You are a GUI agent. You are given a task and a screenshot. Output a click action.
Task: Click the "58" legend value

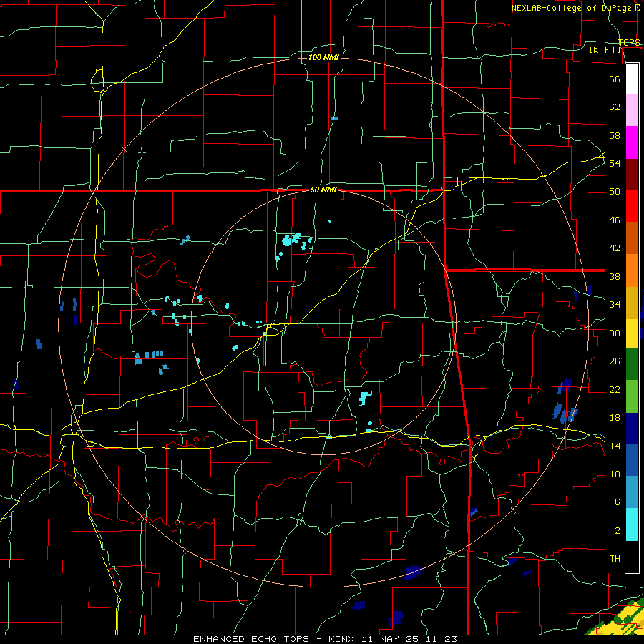(615, 135)
